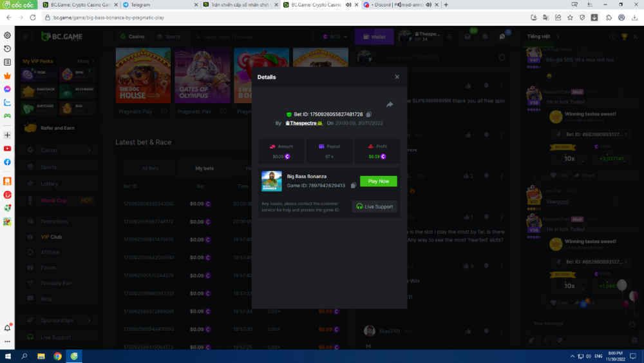
Task: Open browser sidebar settings gear
Action: [x=7, y=35]
